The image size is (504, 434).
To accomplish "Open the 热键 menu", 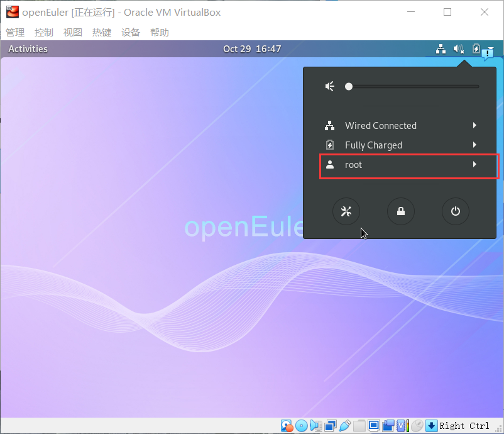I will point(102,32).
